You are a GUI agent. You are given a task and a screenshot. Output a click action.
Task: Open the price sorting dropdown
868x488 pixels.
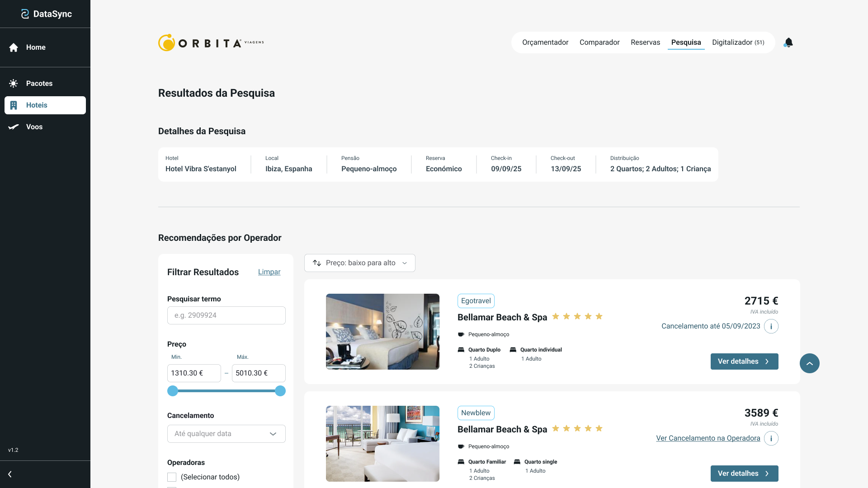(359, 263)
